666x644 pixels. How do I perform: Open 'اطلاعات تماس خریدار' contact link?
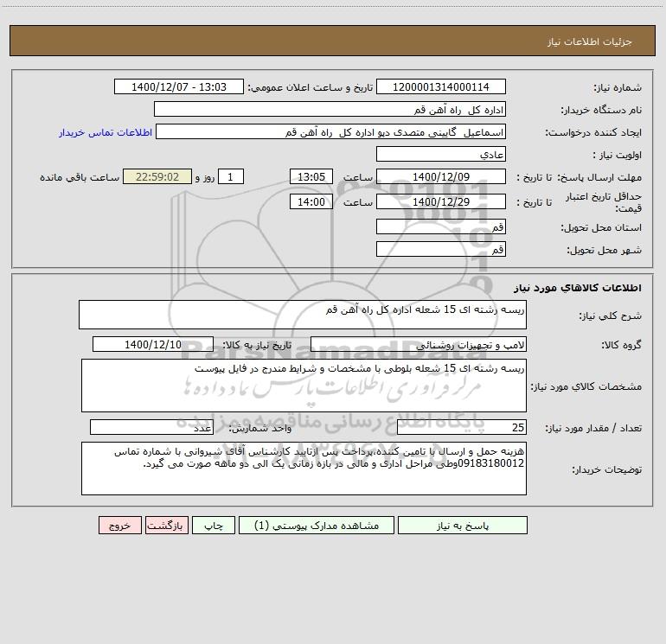(106, 132)
